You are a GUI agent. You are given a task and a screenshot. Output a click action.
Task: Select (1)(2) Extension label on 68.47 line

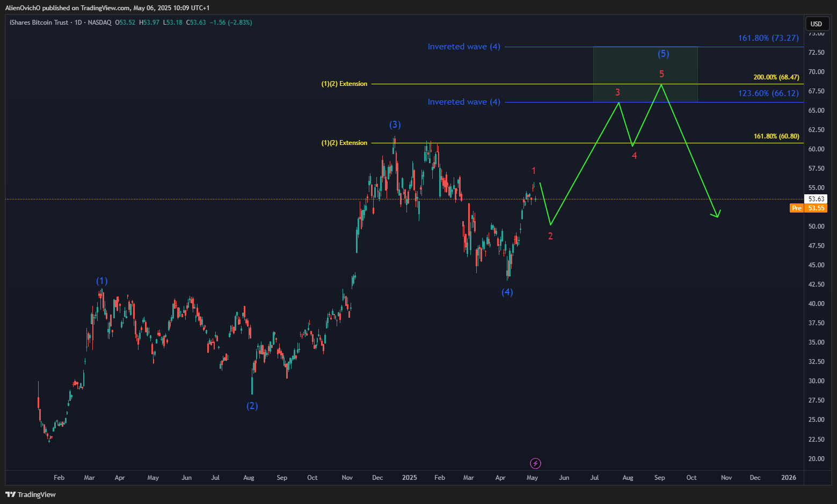345,84
